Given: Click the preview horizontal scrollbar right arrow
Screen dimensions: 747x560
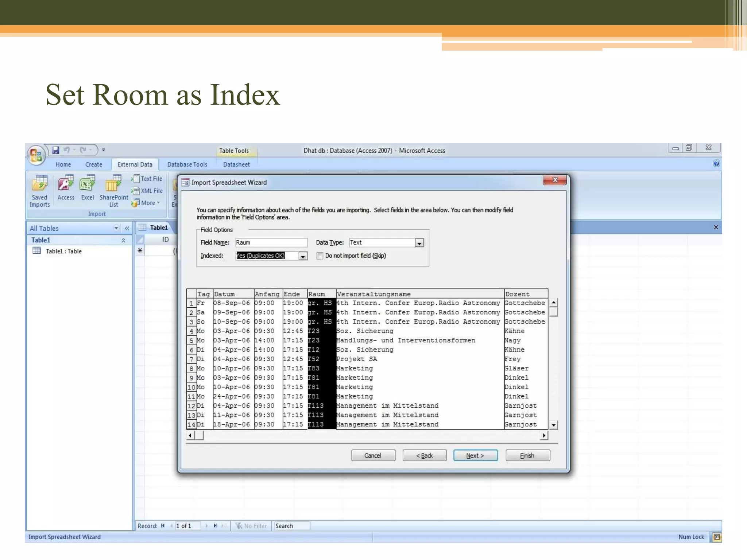Looking at the screenshot, I should pyautogui.click(x=544, y=435).
